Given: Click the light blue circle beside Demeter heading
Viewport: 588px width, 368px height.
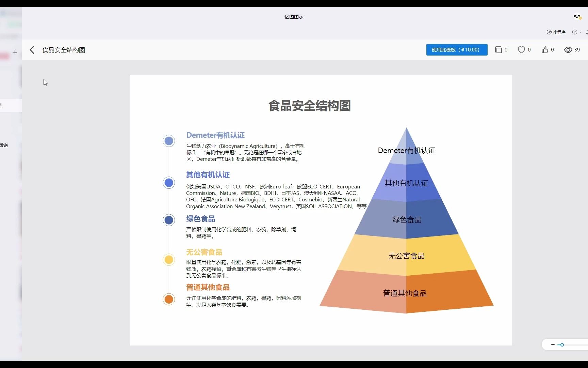Looking at the screenshot, I should click(169, 141).
